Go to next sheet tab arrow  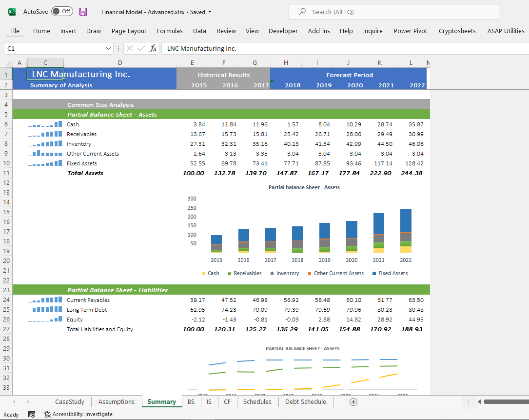click(x=28, y=402)
